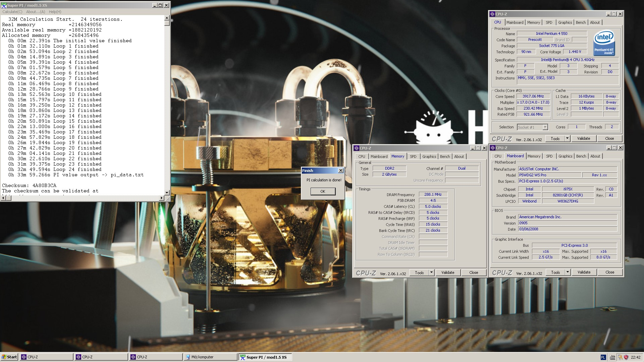Open the Start menu
Screen dimensions: 644x362
9,357
